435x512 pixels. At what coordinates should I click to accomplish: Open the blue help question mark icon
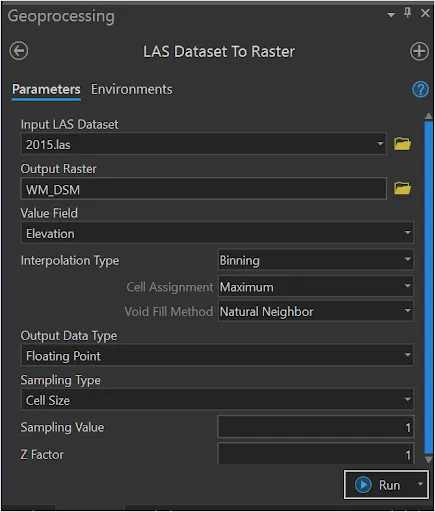[420, 89]
